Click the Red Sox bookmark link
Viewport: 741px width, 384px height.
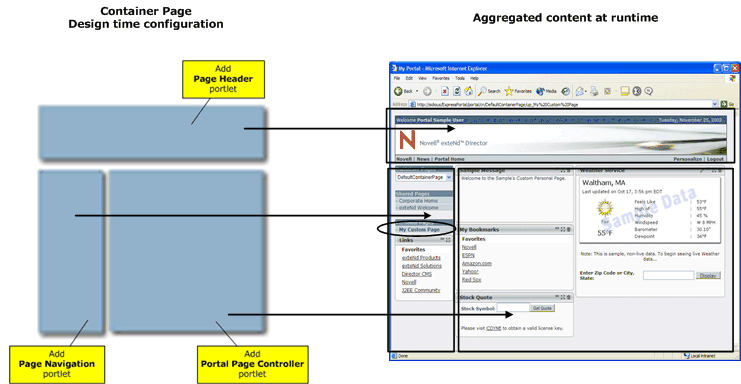[471, 280]
